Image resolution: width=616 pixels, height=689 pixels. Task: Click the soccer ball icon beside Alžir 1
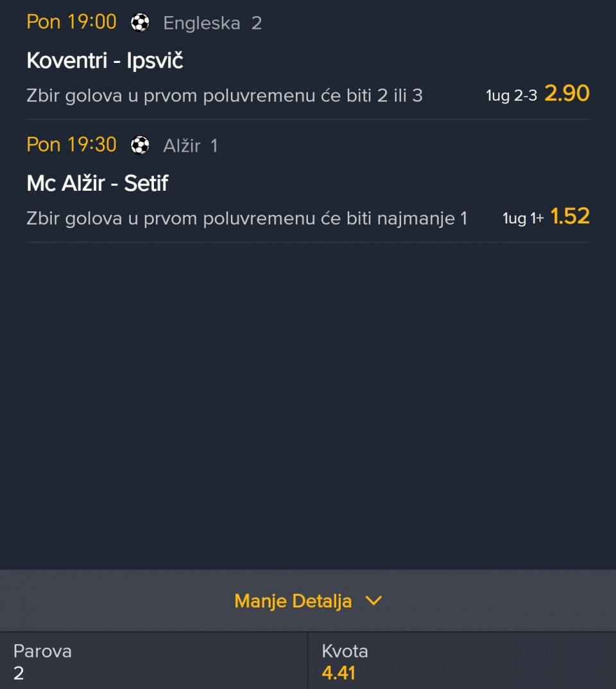140,146
